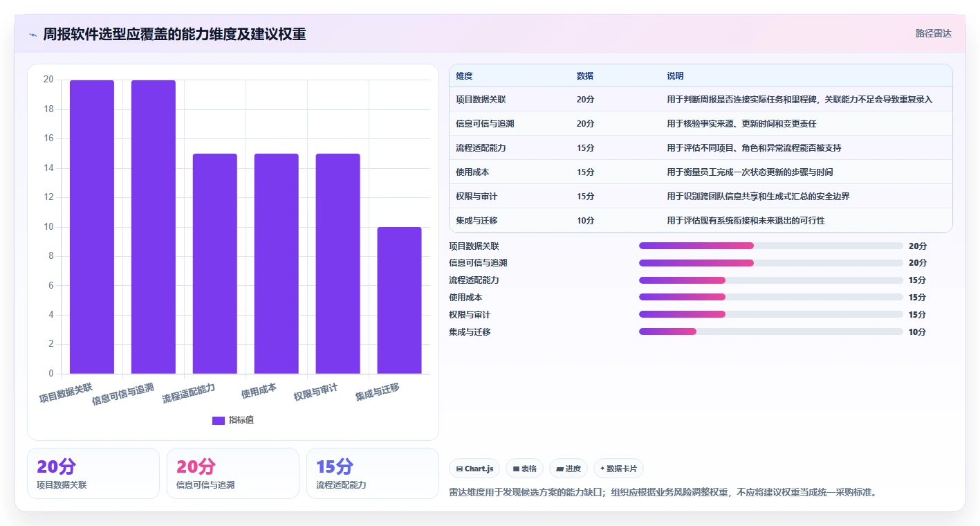Click the 使用成本 bar in chart
The image size is (980, 526).
pyautogui.click(x=277, y=264)
